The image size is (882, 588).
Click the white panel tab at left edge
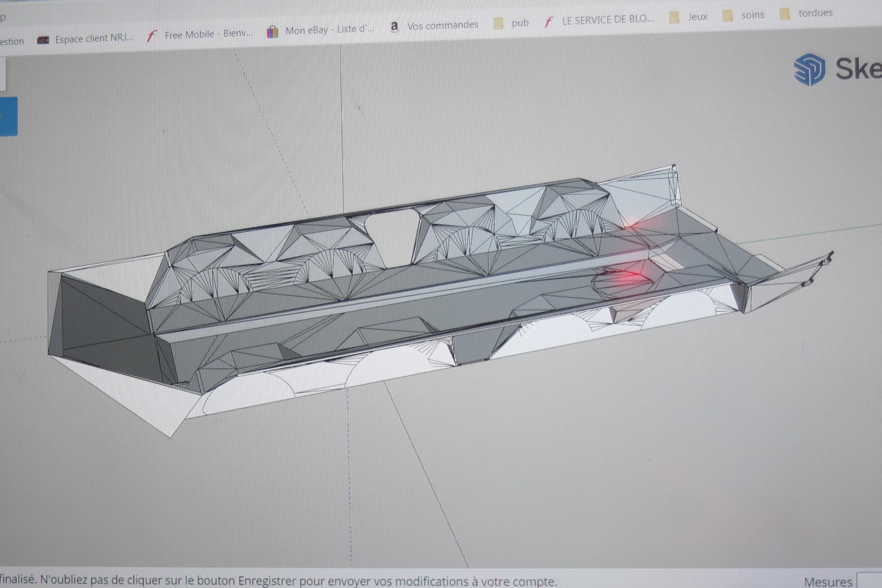click(x=2, y=73)
